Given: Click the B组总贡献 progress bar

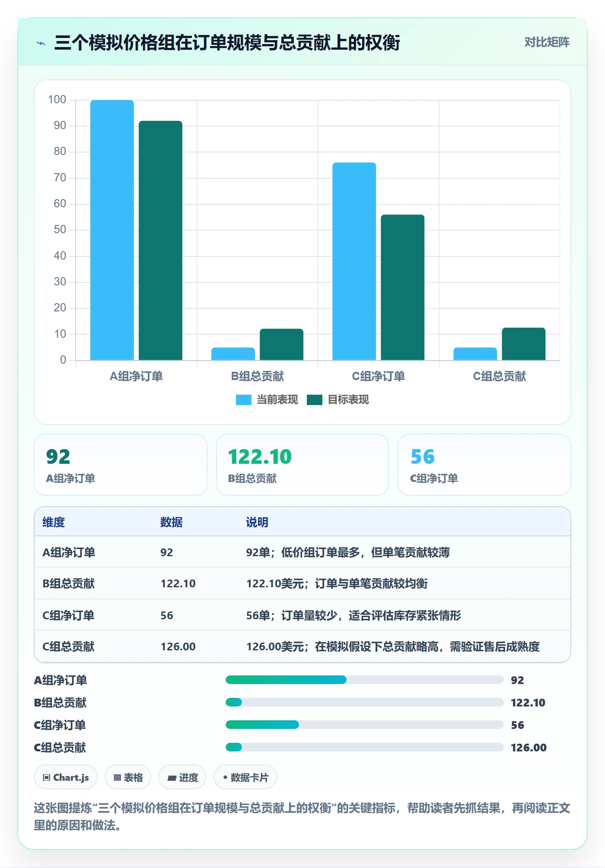Looking at the screenshot, I should [x=364, y=702].
